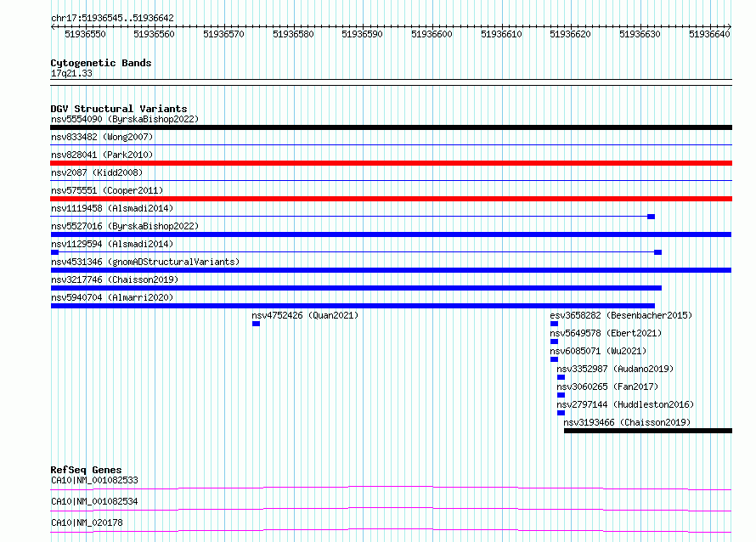The width and height of the screenshot is (756, 542).
Task: Click the nsv4752426 (Quan2021) variant block
Action: 256,324
